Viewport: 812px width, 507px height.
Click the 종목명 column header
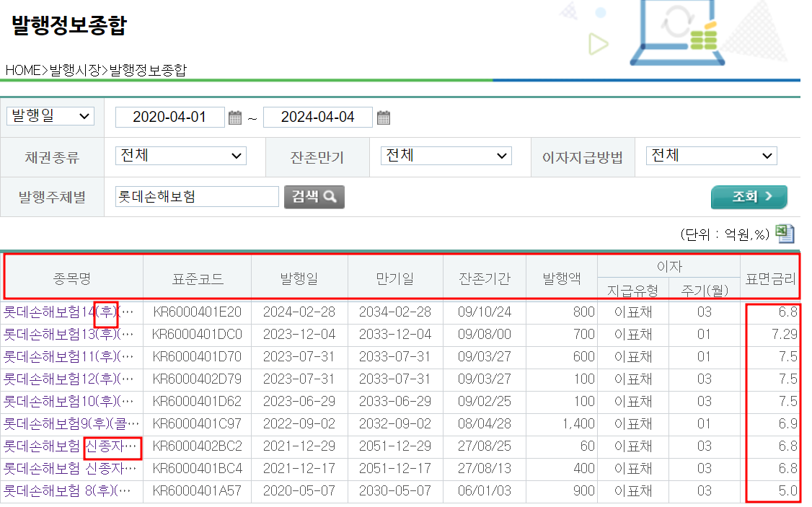(x=73, y=278)
